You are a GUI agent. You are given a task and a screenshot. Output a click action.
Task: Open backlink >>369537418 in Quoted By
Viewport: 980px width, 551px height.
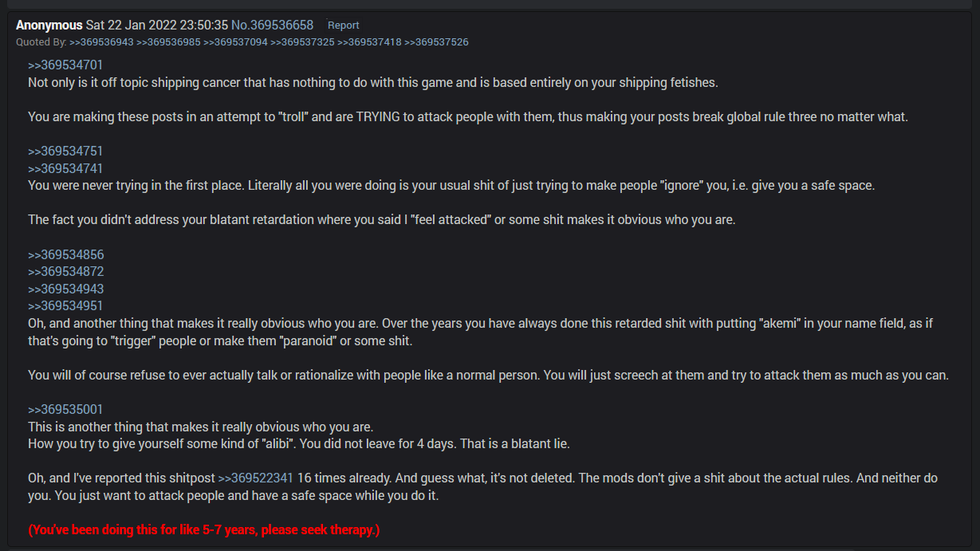coord(369,42)
